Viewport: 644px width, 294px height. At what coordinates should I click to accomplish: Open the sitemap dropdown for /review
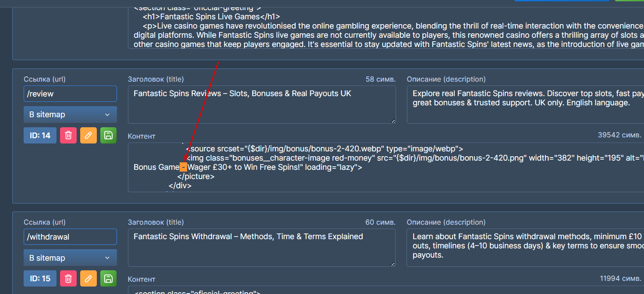tap(70, 115)
